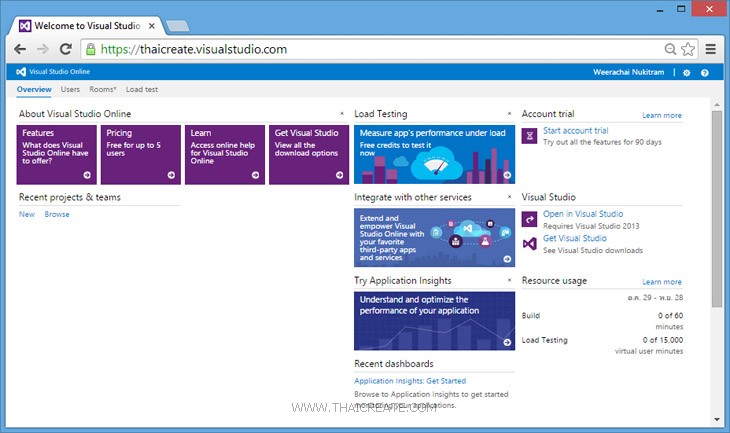Dismiss the Integrate with other services section
730x433 pixels.
pos(509,196)
